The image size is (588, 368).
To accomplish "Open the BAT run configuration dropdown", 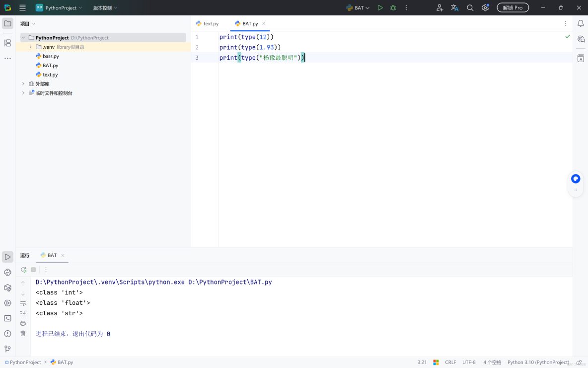I will pyautogui.click(x=358, y=7).
